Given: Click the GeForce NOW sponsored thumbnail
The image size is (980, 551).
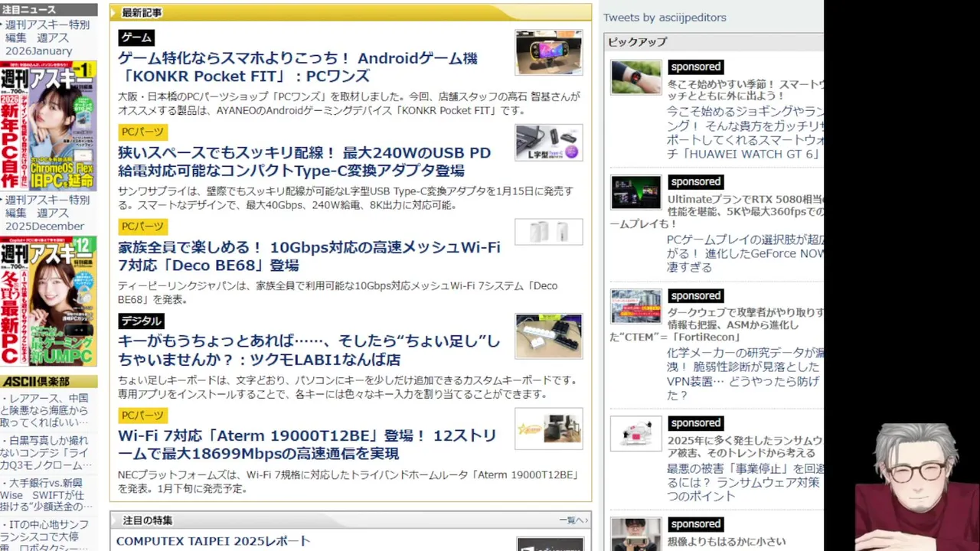Looking at the screenshot, I should point(636,192).
